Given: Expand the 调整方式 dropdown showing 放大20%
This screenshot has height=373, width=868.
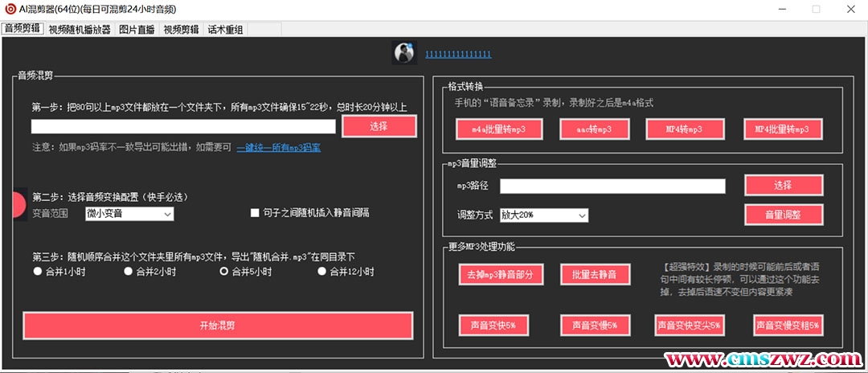Looking at the screenshot, I should (543, 215).
